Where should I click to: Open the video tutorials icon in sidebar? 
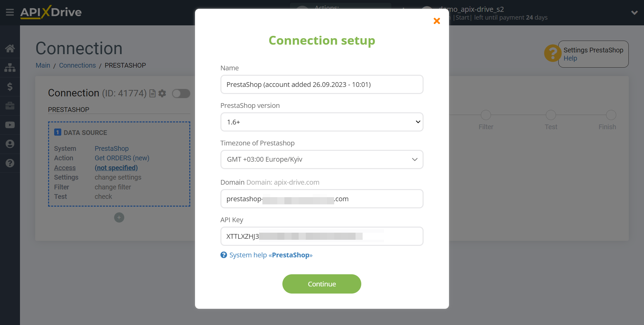coord(10,125)
